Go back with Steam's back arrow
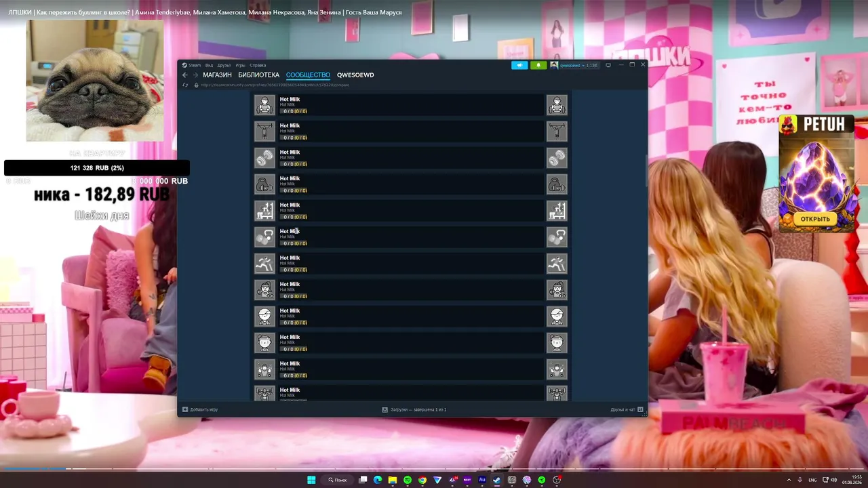 184,75
